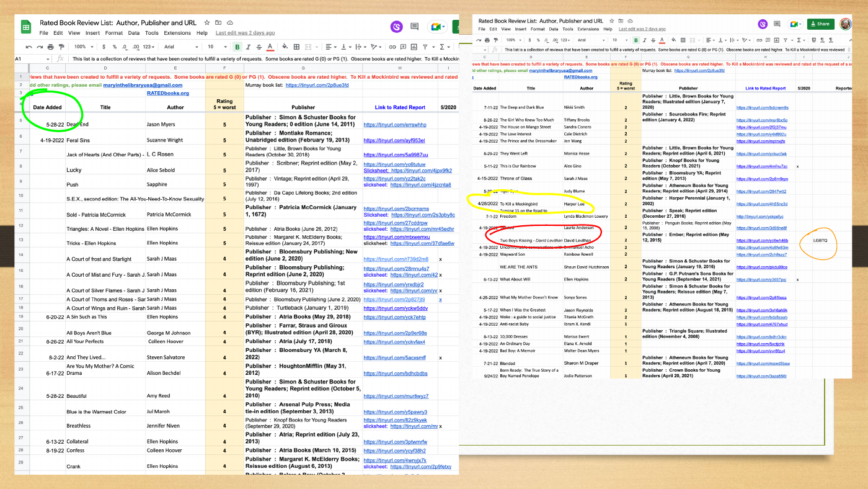Click the Google Sheets logo in left window
868x489 pixels.
point(27,27)
